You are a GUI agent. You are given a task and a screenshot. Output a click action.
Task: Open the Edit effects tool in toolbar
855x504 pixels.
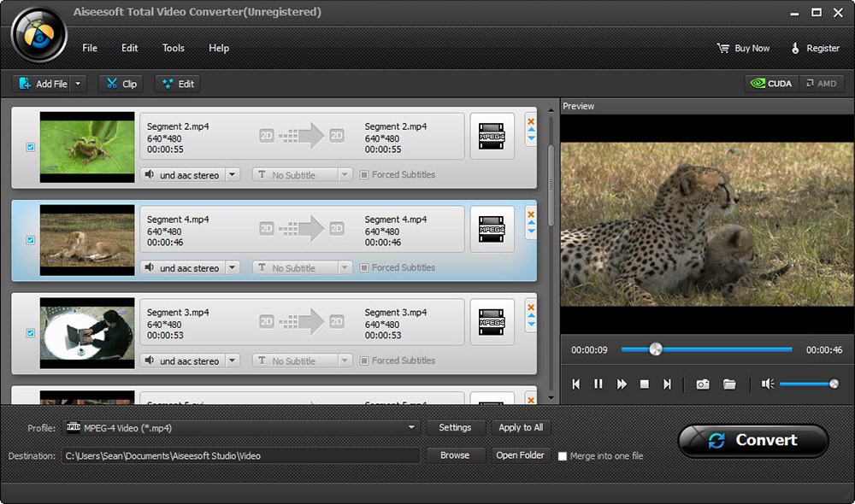pyautogui.click(x=178, y=84)
